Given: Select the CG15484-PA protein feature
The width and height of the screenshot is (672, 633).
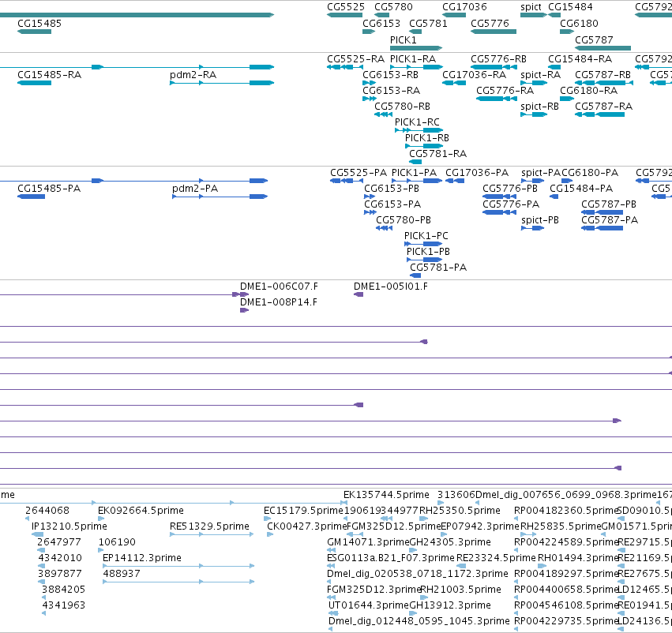Looking at the screenshot, I should (x=554, y=197).
